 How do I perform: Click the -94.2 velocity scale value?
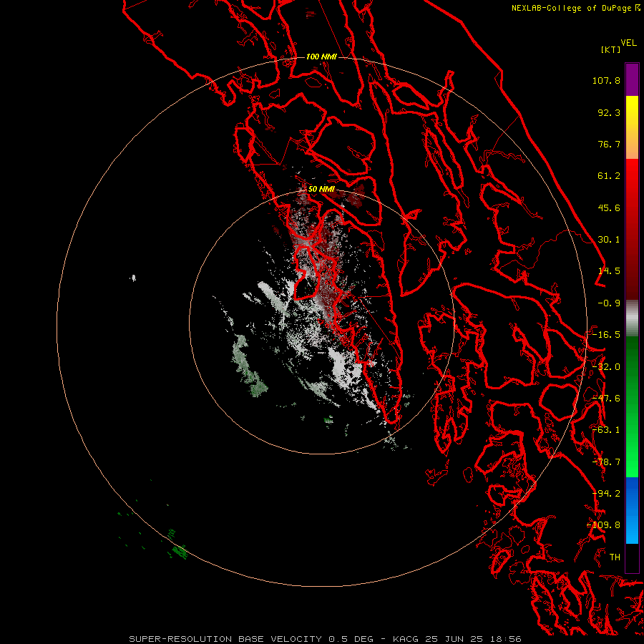pos(606,494)
